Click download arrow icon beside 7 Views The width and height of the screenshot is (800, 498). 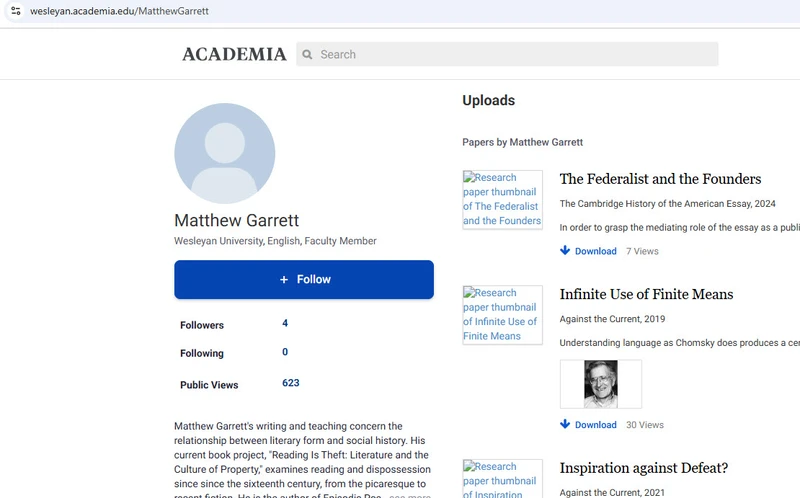tap(565, 250)
